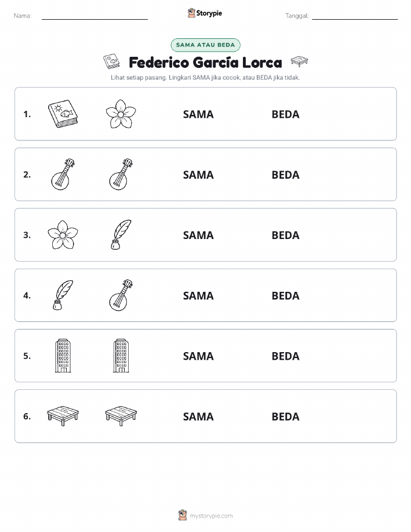Select BEDA for row 4
This screenshot has height=532, width=411.
point(285,295)
